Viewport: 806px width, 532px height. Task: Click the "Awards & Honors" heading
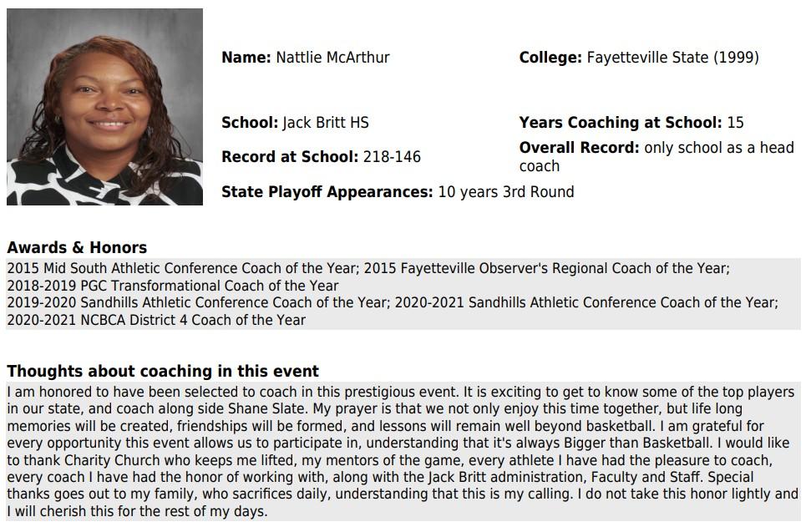coord(77,247)
